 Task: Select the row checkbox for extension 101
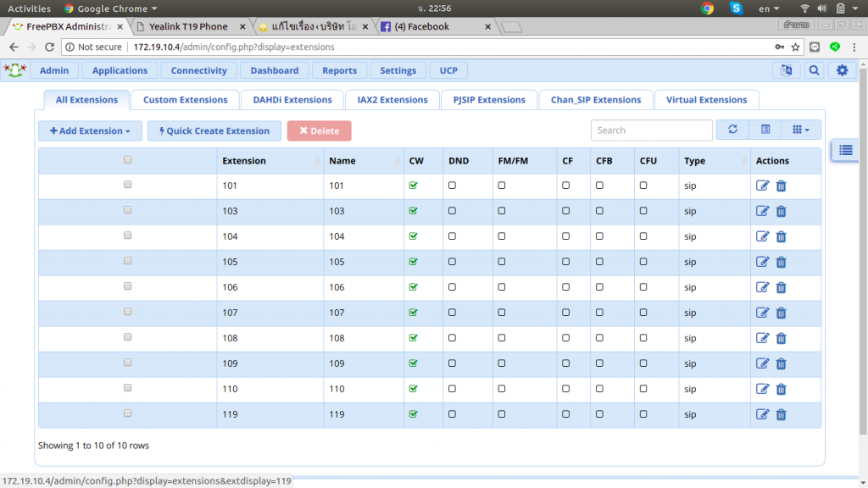pos(128,185)
